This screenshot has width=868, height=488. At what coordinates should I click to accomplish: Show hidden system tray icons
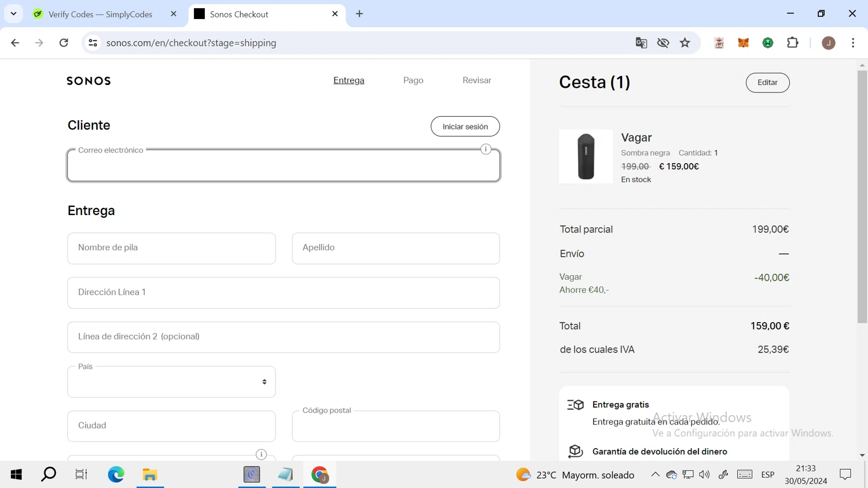(x=655, y=475)
